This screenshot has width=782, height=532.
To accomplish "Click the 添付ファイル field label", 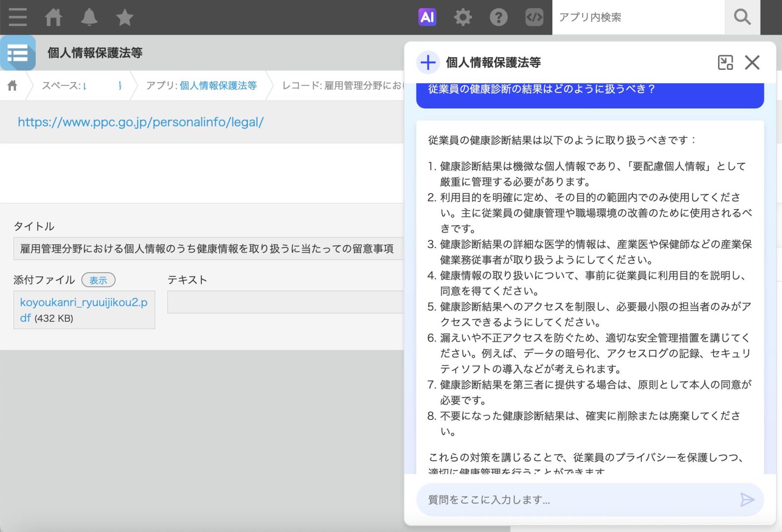I will 44,280.
